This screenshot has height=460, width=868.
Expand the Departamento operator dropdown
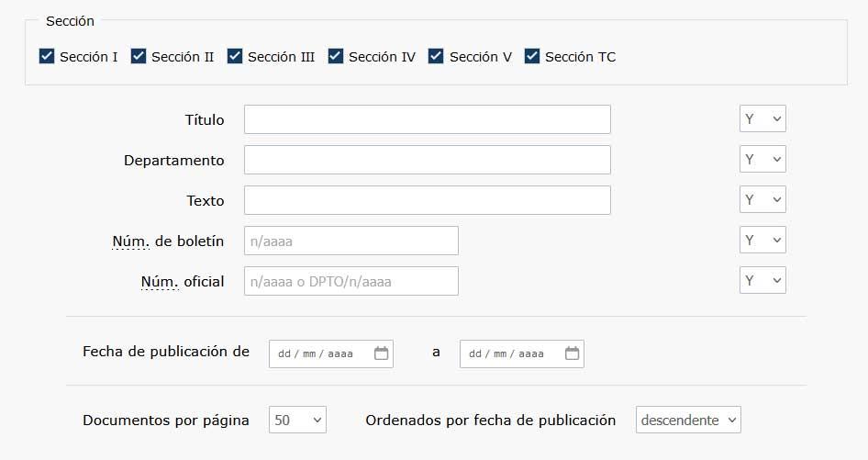point(762,160)
